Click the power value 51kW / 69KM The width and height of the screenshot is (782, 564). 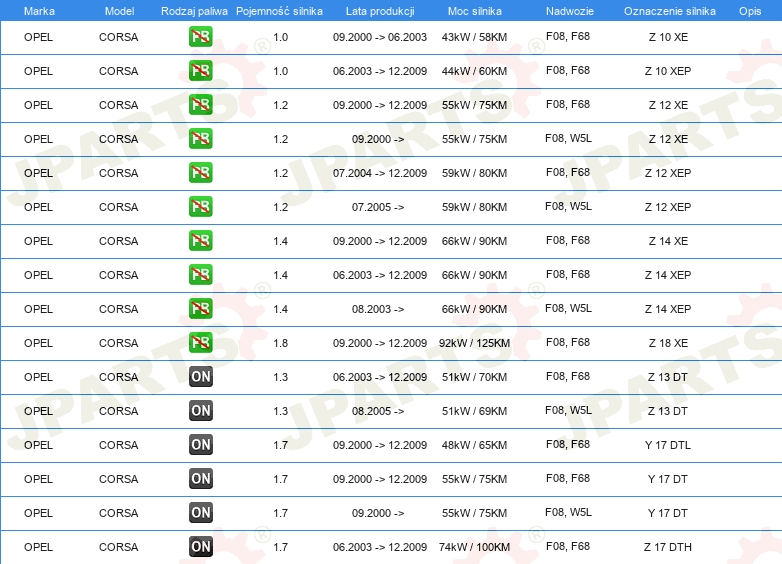(x=474, y=411)
